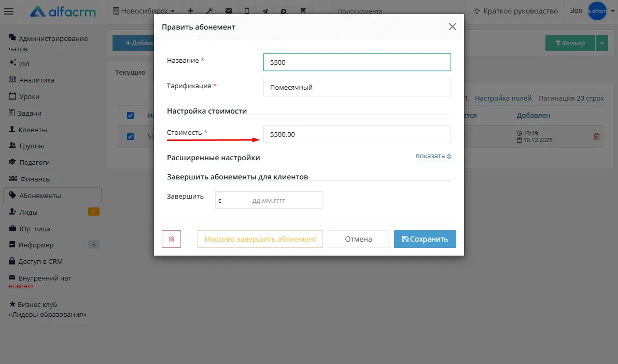Open the wrench settings icon
The image size is (618, 364).
click(x=209, y=11)
